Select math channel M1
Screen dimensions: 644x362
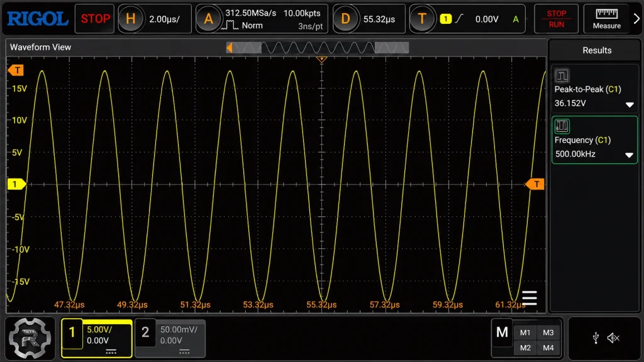click(x=525, y=333)
